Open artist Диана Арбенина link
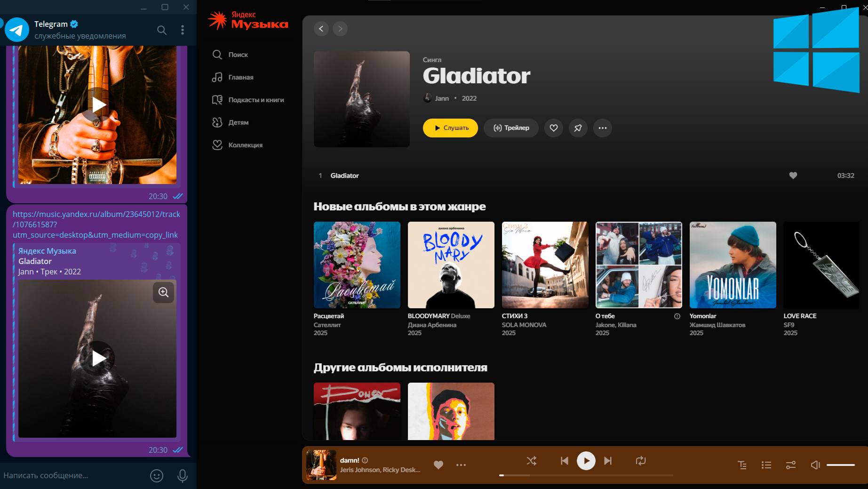This screenshot has width=868, height=489. pos(432,325)
